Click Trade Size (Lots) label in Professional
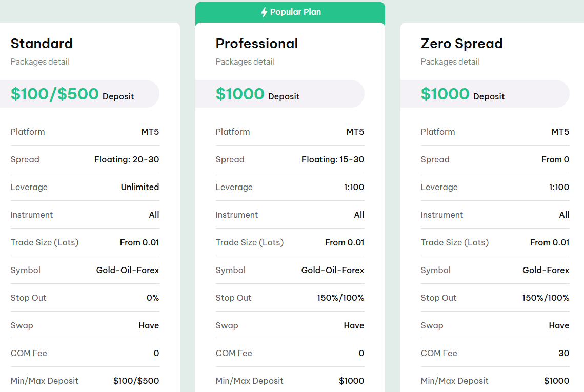Image resolution: width=584 pixels, height=392 pixels. pyautogui.click(x=249, y=242)
